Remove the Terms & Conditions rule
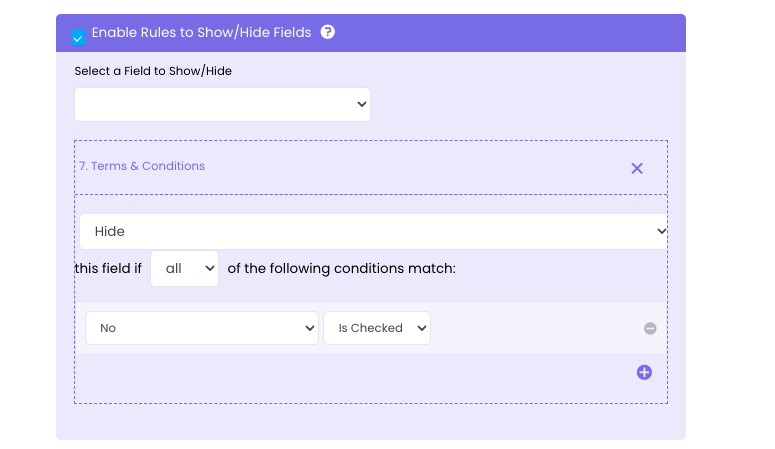The image size is (775, 449). point(637,168)
